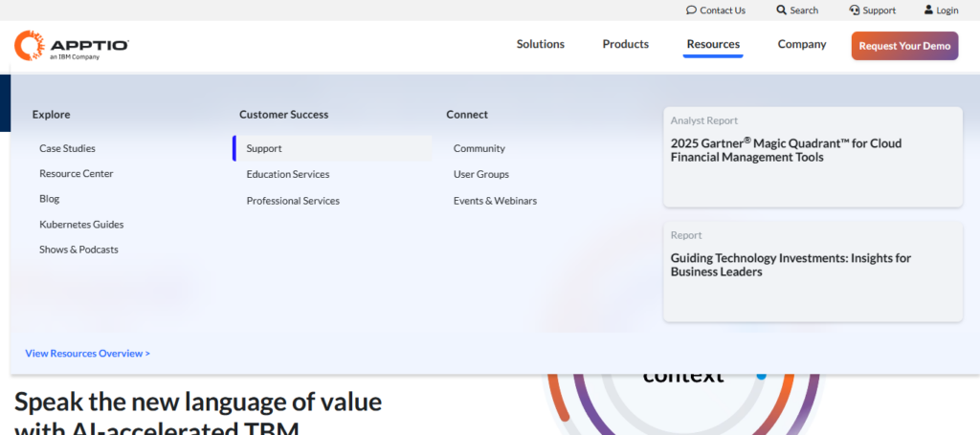Open Kubernetes Guides
The width and height of the screenshot is (980, 435).
[x=81, y=224]
